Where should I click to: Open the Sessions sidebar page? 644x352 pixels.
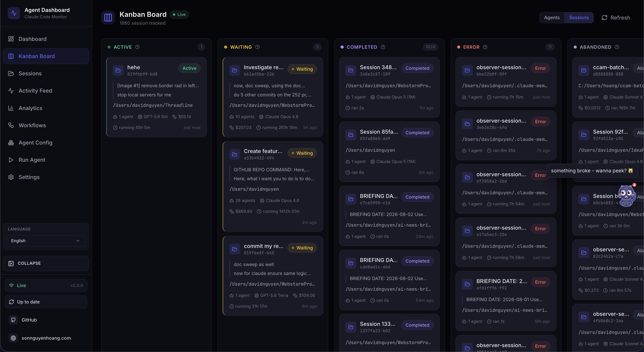click(46, 73)
